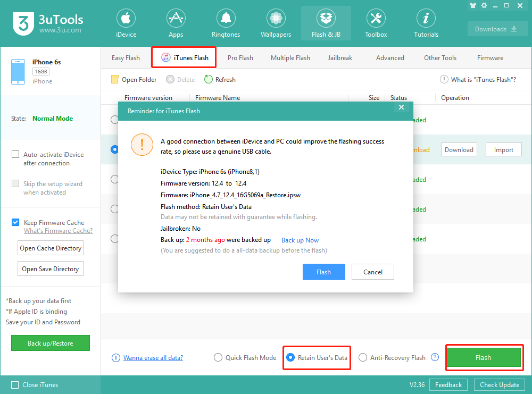Click Check Update button
This screenshot has width=532, height=394.
tap(500, 385)
